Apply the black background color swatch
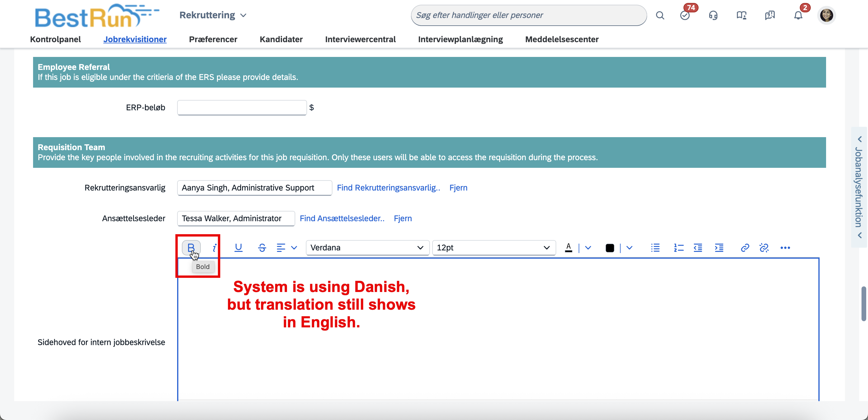 pos(610,248)
